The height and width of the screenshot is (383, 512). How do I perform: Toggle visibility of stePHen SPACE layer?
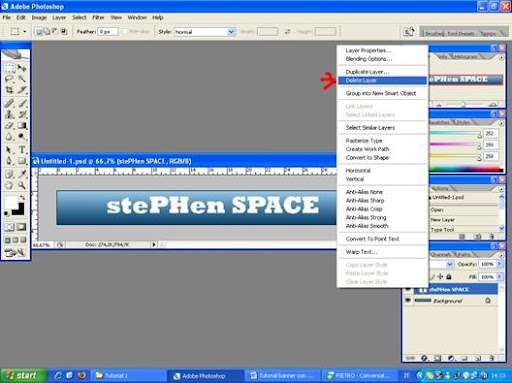coord(408,289)
